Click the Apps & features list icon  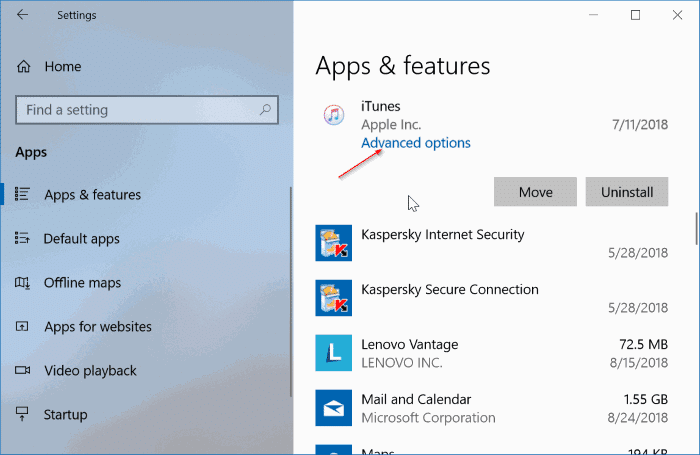[x=22, y=194]
